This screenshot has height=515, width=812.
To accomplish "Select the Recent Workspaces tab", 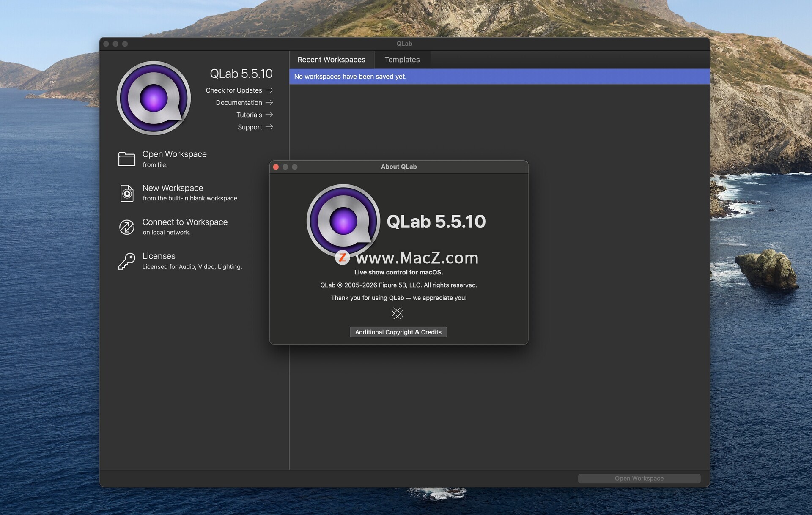I will [331, 60].
